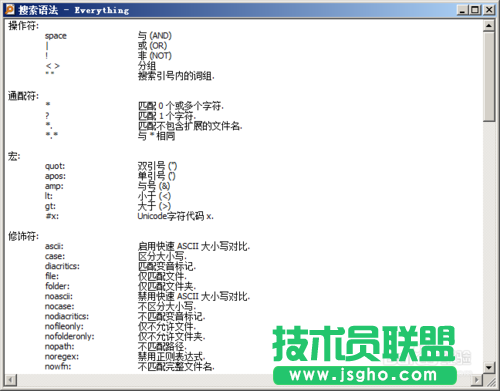500x391 pixels.
Task: Click the apos: macro entry
Action: [55, 176]
